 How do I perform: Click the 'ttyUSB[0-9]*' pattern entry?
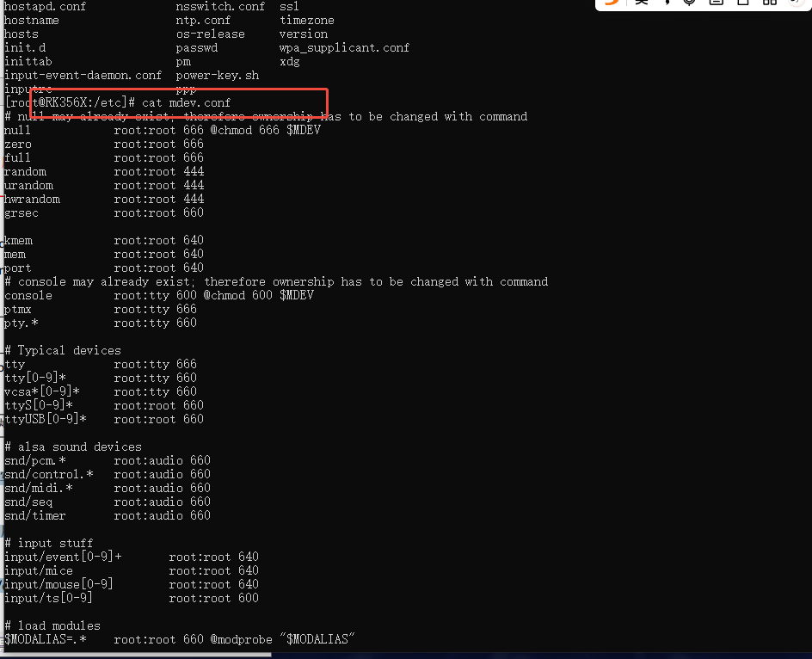(x=46, y=419)
